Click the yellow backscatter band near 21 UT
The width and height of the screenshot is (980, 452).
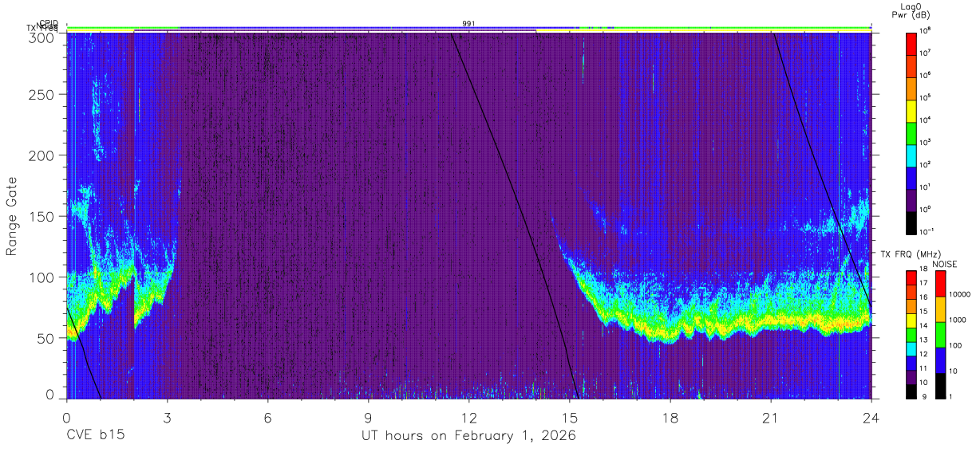[x=770, y=320]
